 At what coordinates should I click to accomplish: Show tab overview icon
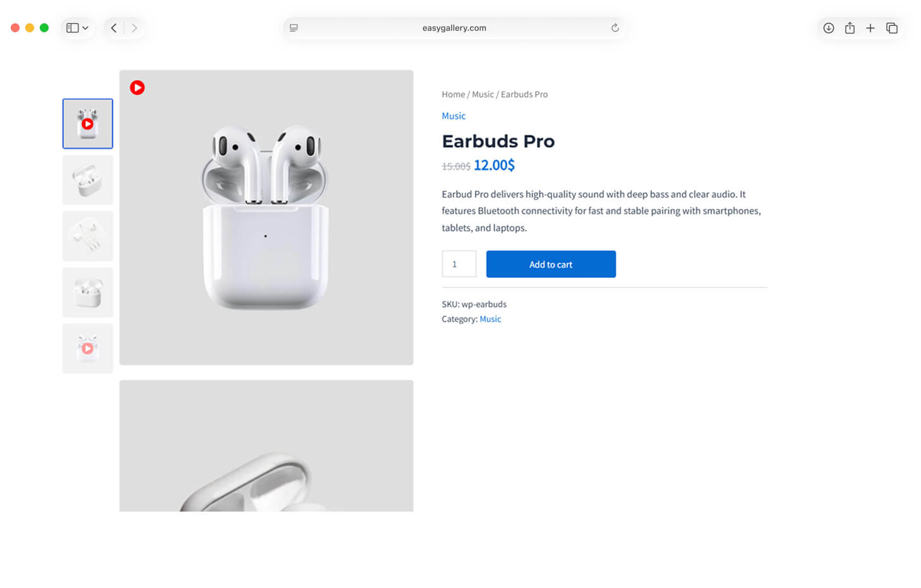click(892, 28)
